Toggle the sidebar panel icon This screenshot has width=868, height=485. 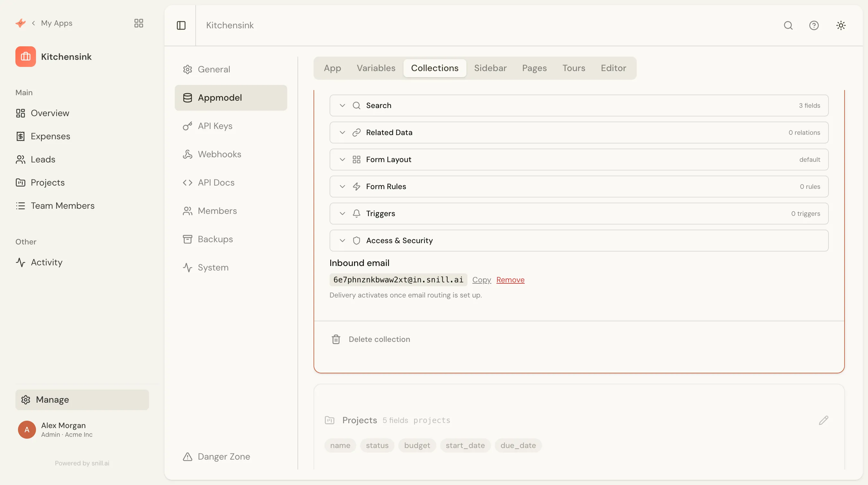click(x=181, y=25)
